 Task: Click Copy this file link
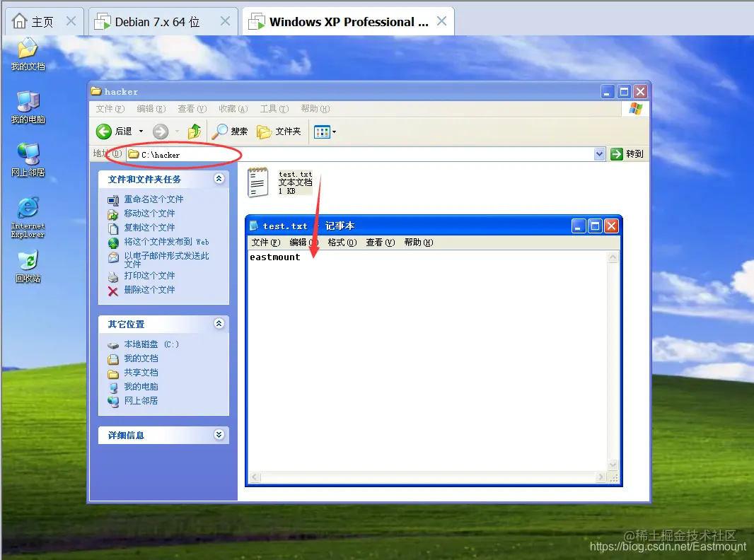149,228
